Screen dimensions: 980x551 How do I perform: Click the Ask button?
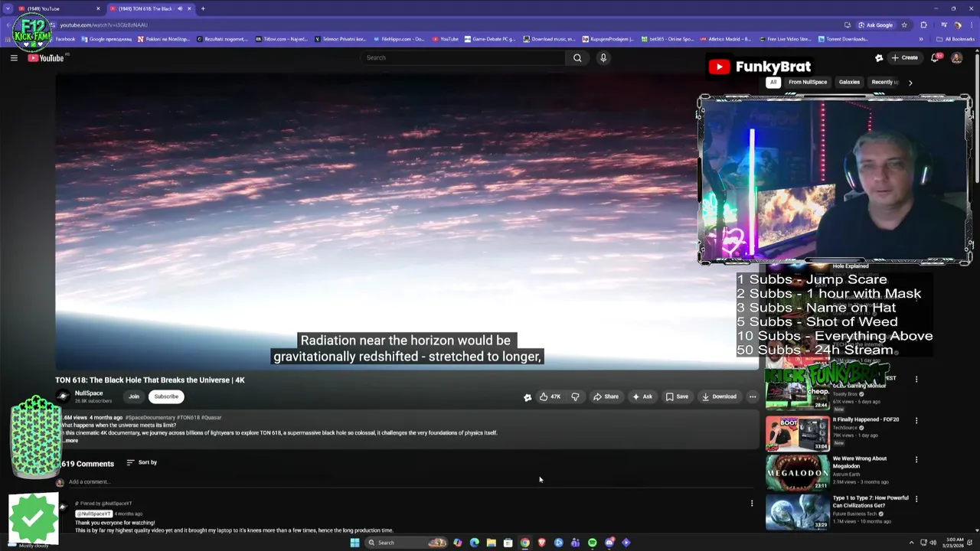pyautogui.click(x=642, y=396)
